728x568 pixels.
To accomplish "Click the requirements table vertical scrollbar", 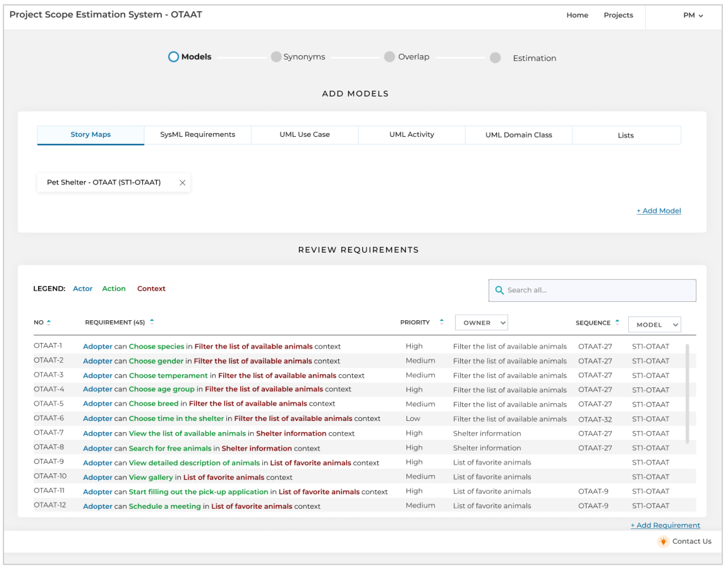I will pyautogui.click(x=687, y=394).
